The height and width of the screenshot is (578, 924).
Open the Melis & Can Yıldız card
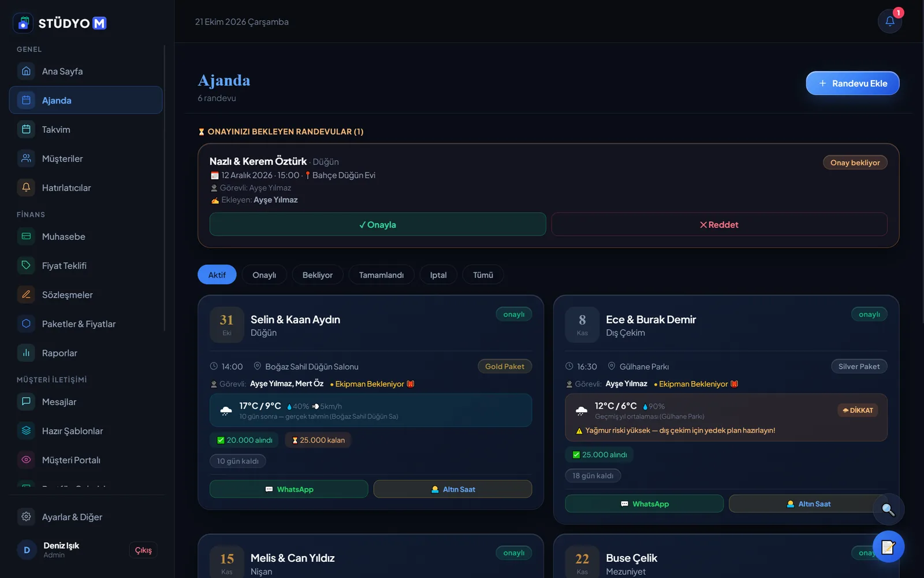[x=371, y=556]
